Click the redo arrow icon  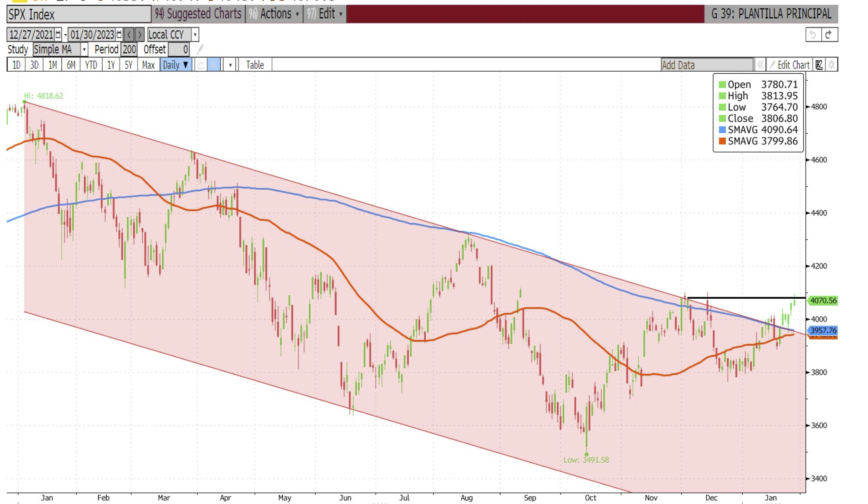pyautogui.click(x=829, y=35)
